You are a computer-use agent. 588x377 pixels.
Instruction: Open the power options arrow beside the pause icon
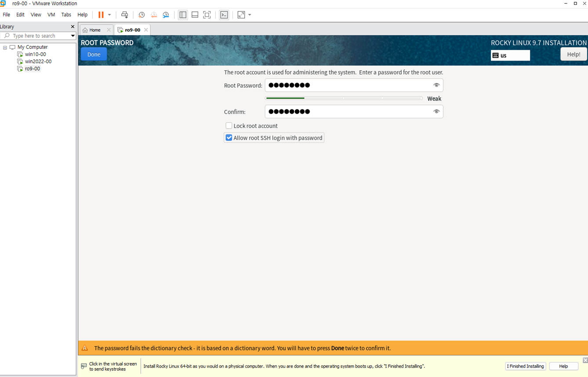[x=109, y=15]
